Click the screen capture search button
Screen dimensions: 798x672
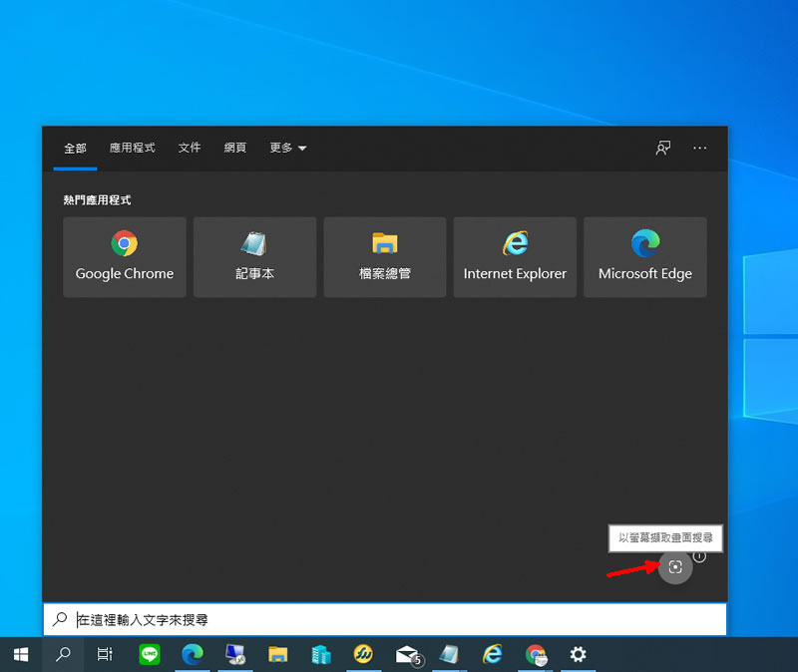(x=675, y=566)
